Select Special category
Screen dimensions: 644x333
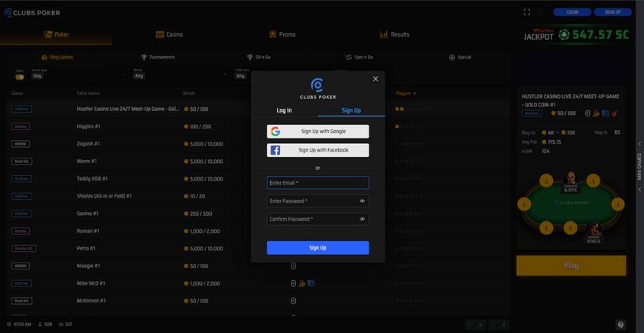(460, 57)
